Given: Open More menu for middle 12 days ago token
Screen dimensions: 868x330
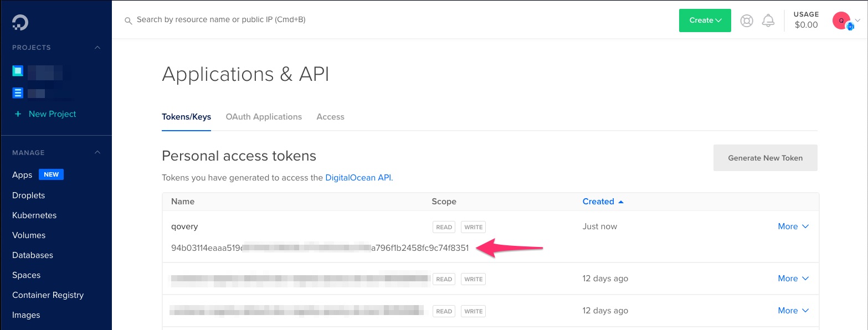Looking at the screenshot, I should 793,279.
